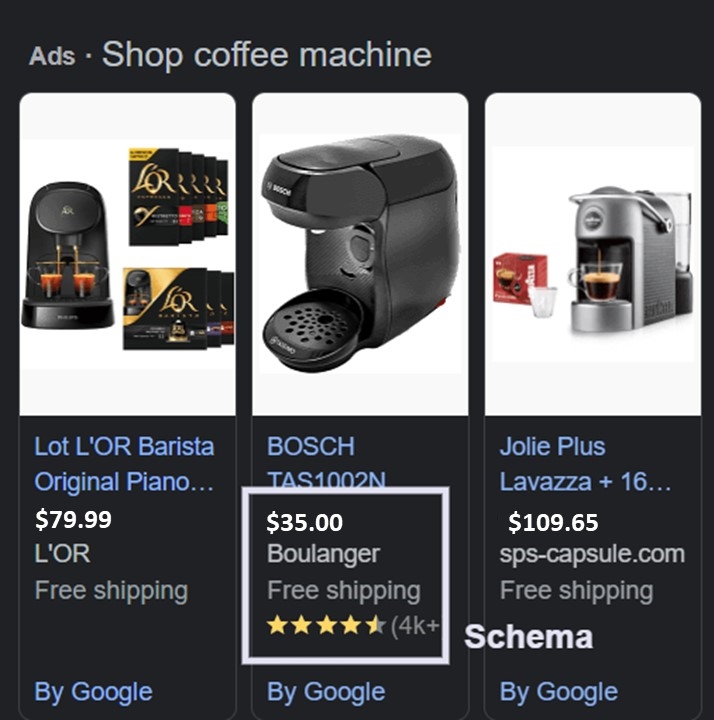Image resolution: width=714 pixels, height=720 pixels.
Task: Open the L'OR Barista coffee machine image
Action: (x=128, y=254)
